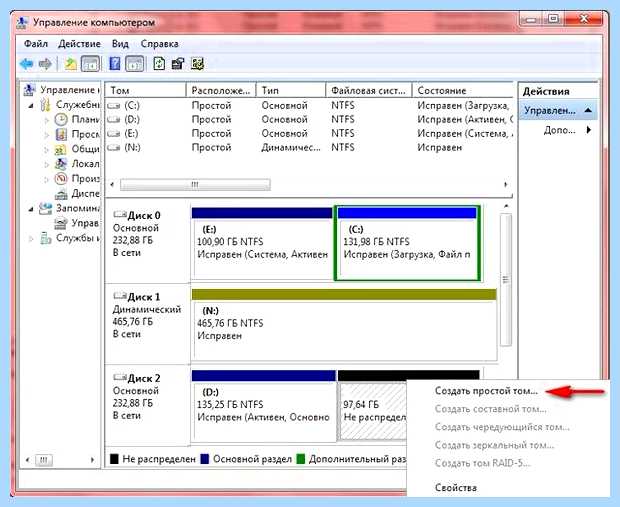Collapse the Управлен... actions section arrow
Screen dimensions: 620x507
coord(588,110)
